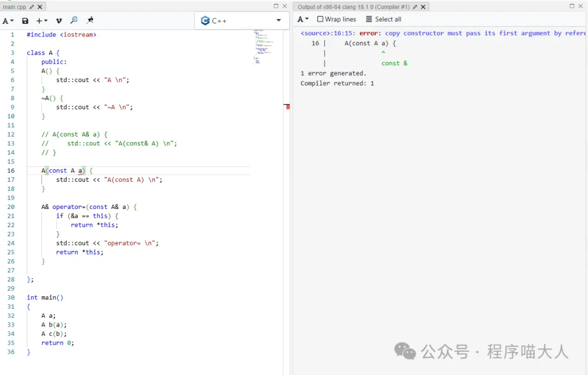Open the font size menu in editor toolbar

(x=8, y=21)
